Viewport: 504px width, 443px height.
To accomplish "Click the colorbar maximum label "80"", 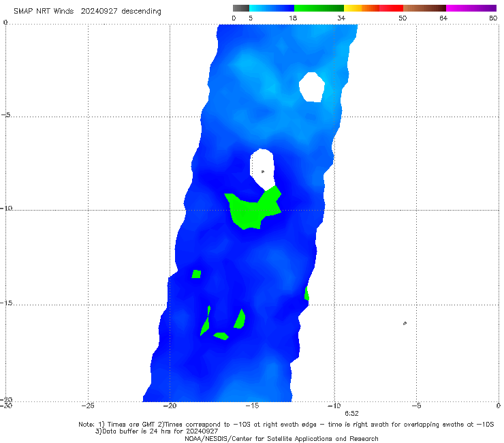I will point(493,18).
